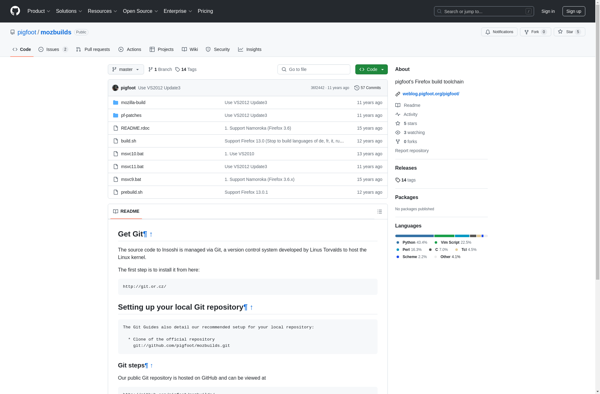600x394 pixels.
Task: Click the Fork button
Action: pyautogui.click(x=535, y=32)
